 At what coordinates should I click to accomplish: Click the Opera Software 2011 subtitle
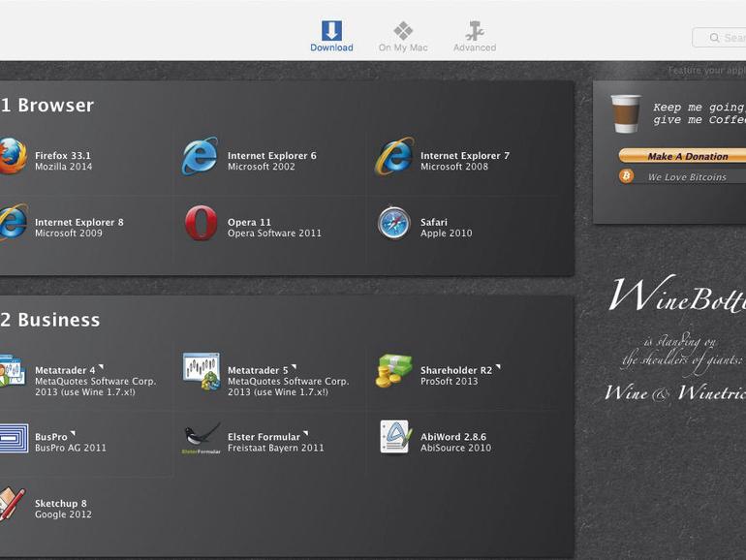coord(274,233)
